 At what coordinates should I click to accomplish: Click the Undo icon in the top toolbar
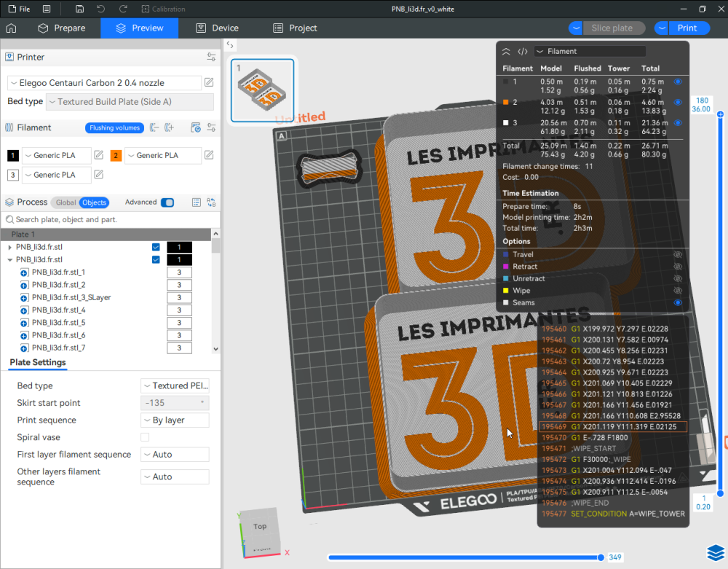click(x=100, y=9)
